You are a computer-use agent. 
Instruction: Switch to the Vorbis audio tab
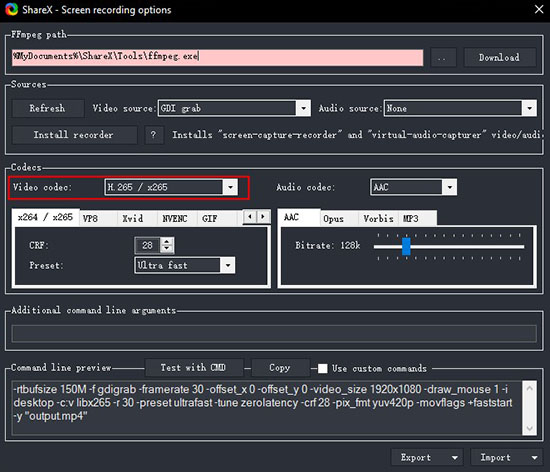(378, 219)
